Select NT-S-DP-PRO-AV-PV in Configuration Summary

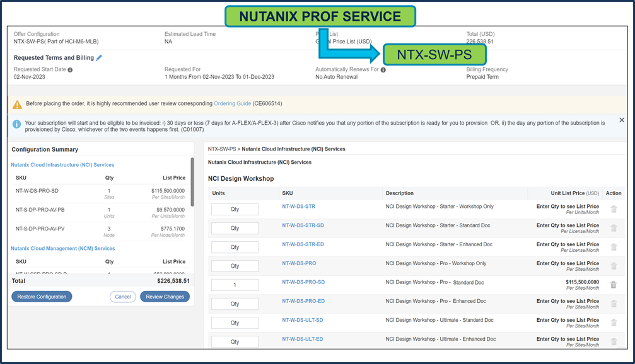[x=40, y=229]
